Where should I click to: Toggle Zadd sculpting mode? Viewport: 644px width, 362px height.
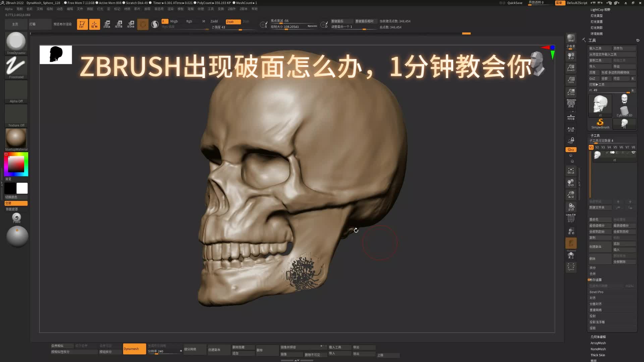(213, 21)
